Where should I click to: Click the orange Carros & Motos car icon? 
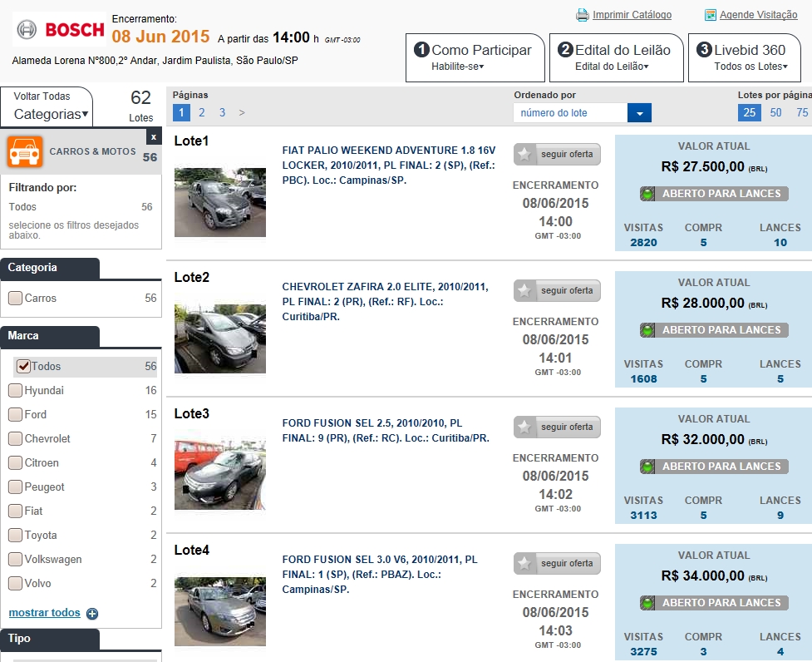(x=25, y=151)
